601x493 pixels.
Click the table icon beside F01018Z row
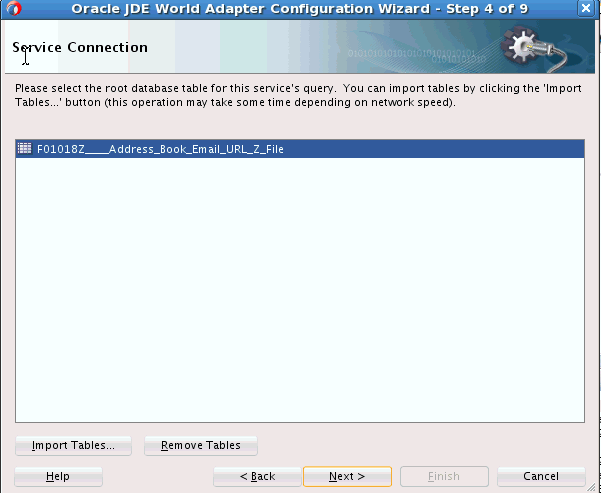(x=25, y=148)
